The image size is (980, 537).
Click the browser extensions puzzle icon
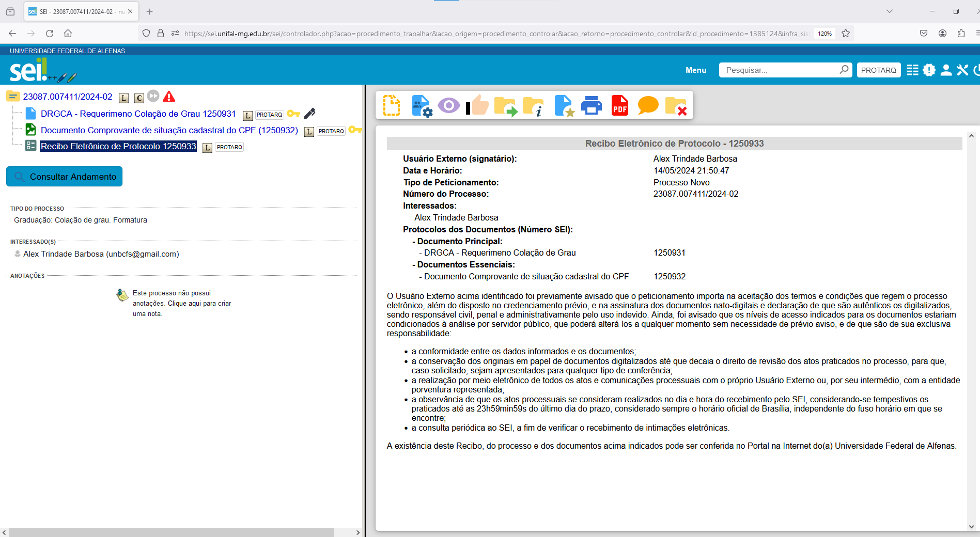(961, 34)
